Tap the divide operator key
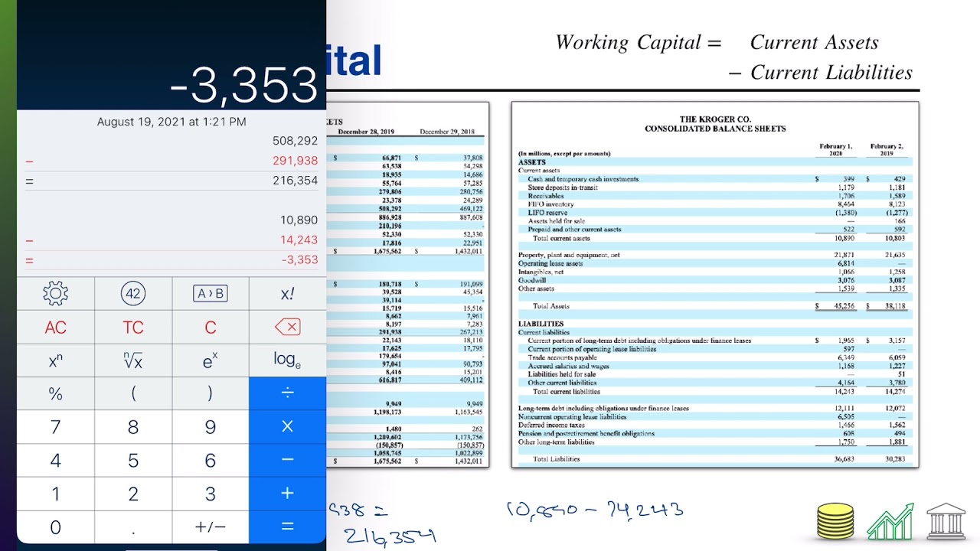The image size is (980, 551). [287, 393]
